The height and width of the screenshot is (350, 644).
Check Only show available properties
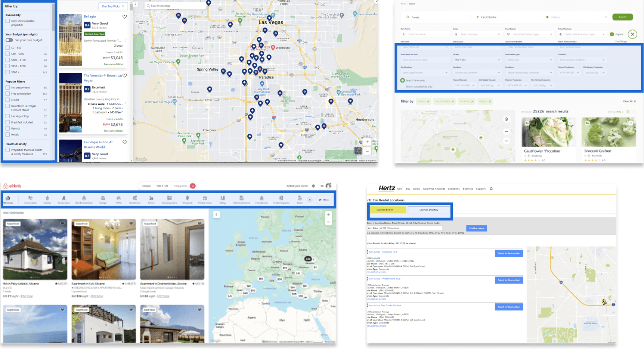point(7,21)
